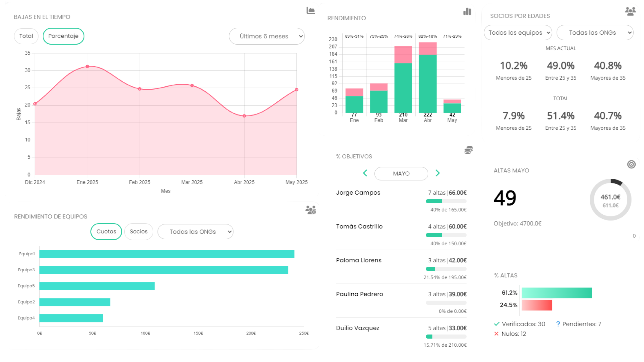The height and width of the screenshot is (362, 644).
Task: Select the Dic 2024 data point on the line chart
Action: point(35,104)
